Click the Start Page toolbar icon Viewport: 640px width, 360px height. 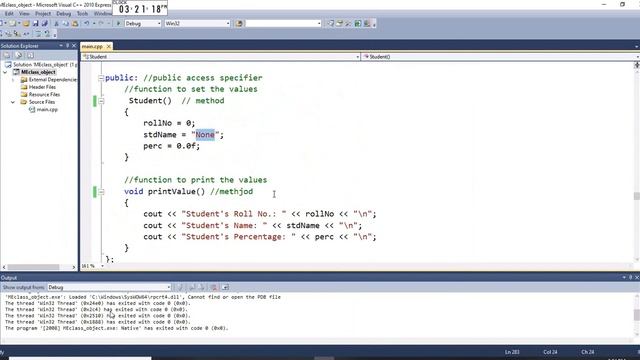pos(358,24)
